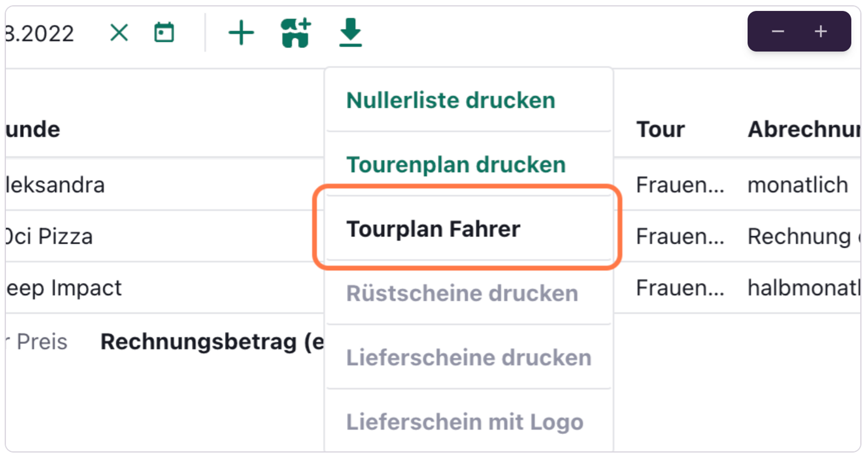The width and height of the screenshot is (868, 459).
Task: Zoom out with the minus button
Action: (x=778, y=32)
